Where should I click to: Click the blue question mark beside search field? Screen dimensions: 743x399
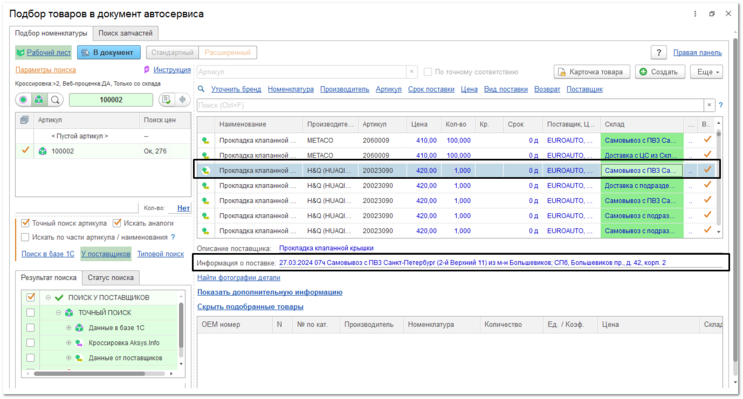tap(721, 105)
